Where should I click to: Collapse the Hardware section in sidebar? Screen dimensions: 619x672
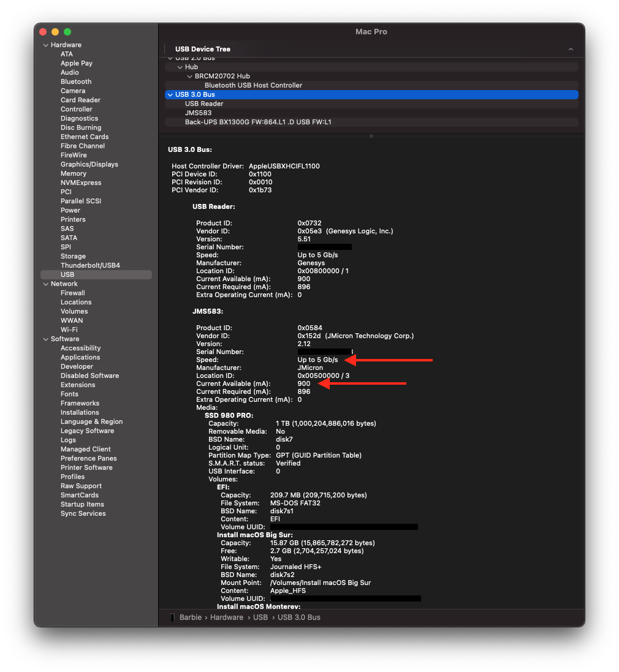45,45
